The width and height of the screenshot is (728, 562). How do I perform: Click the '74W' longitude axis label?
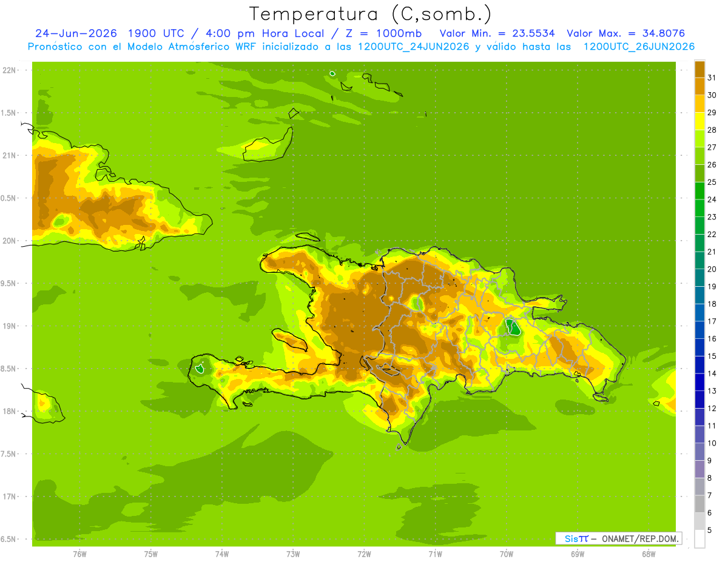click(222, 554)
